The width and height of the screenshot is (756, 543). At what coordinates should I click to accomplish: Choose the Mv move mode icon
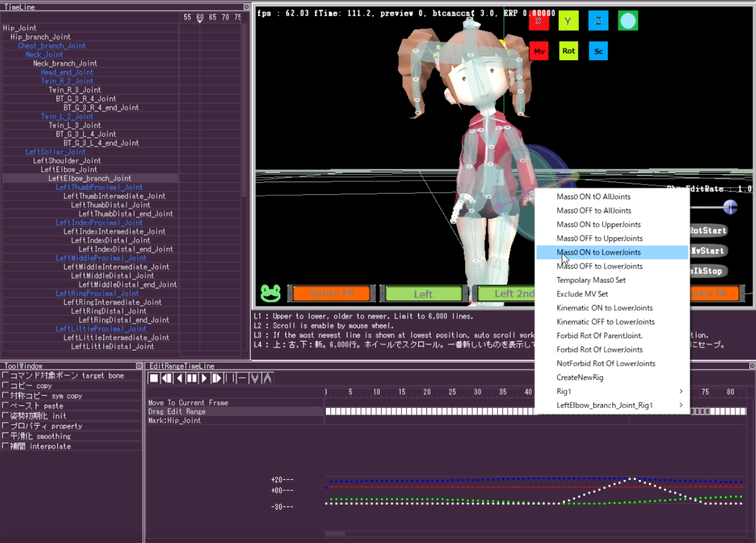539,51
